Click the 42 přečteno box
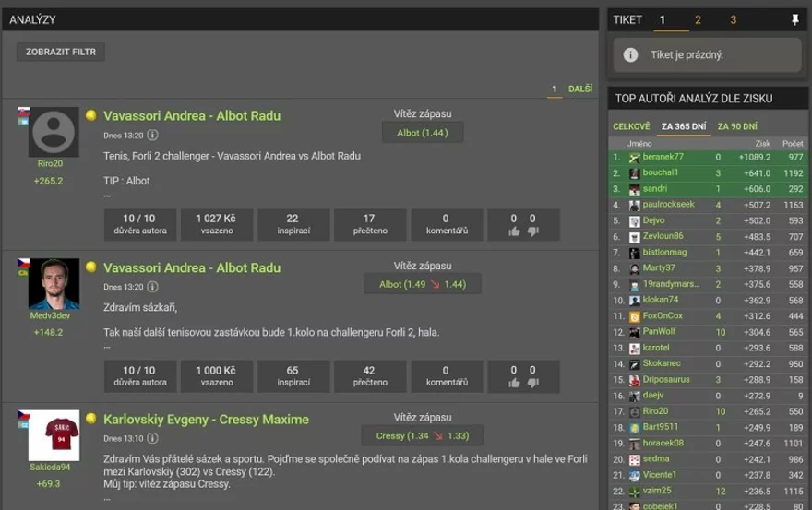The image size is (812, 510). click(x=370, y=376)
